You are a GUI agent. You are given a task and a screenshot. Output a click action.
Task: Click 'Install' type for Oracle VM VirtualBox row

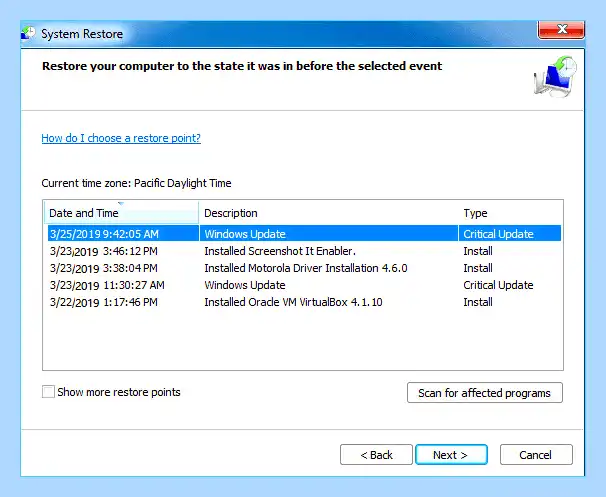coord(478,302)
